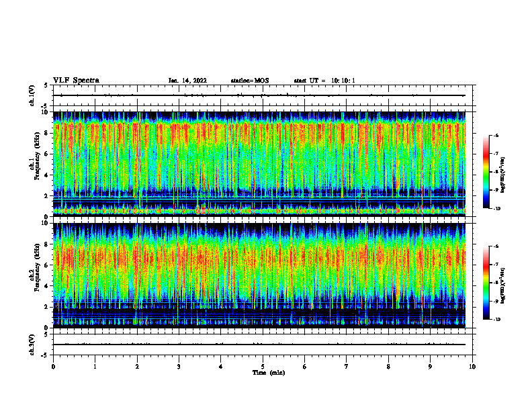Click time axis tick label "3"

[179, 367]
